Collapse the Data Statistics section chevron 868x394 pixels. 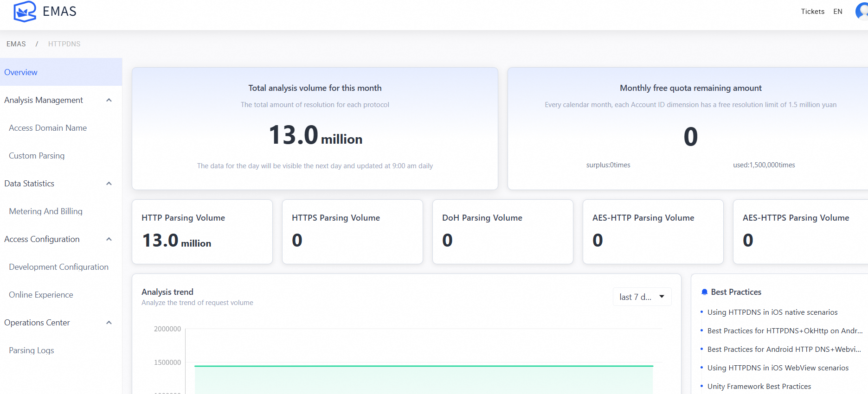(x=109, y=184)
